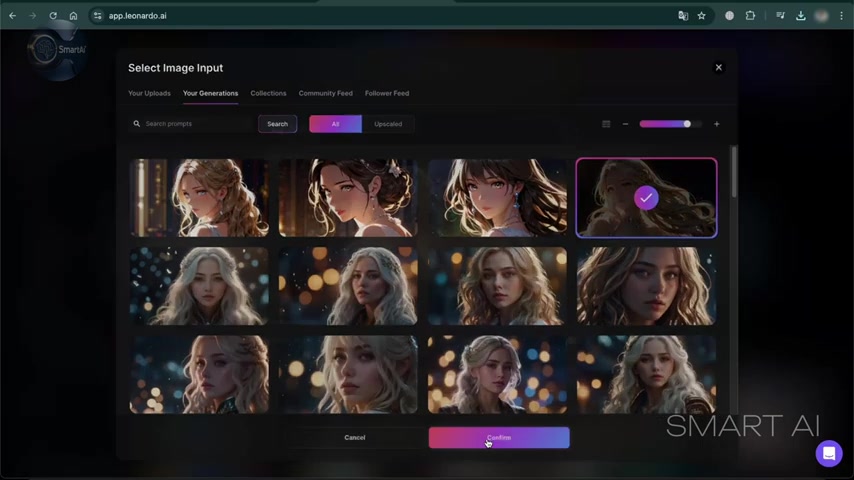This screenshot has height=480, width=854.
Task: Click the browser translate page icon
Action: (683, 16)
